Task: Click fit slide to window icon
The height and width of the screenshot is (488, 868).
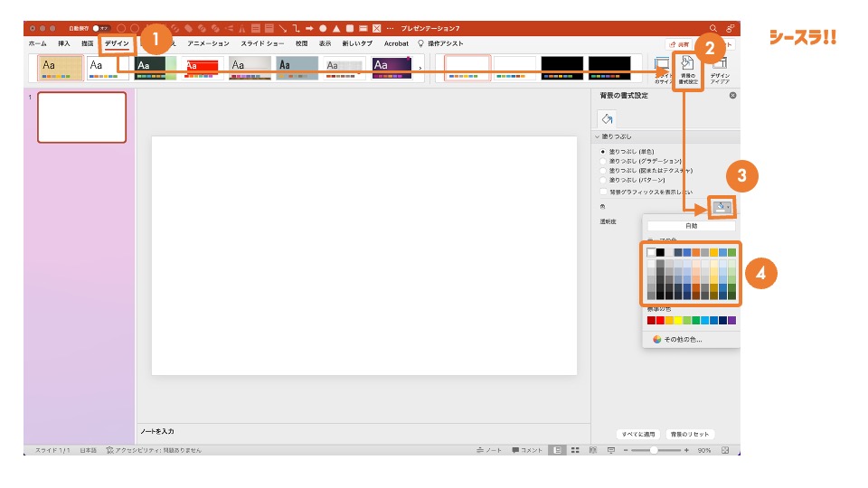Action: tap(725, 450)
